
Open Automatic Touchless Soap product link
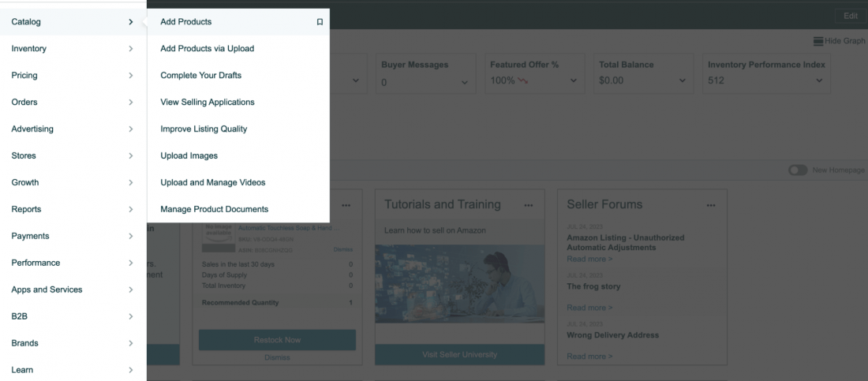(289, 228)
